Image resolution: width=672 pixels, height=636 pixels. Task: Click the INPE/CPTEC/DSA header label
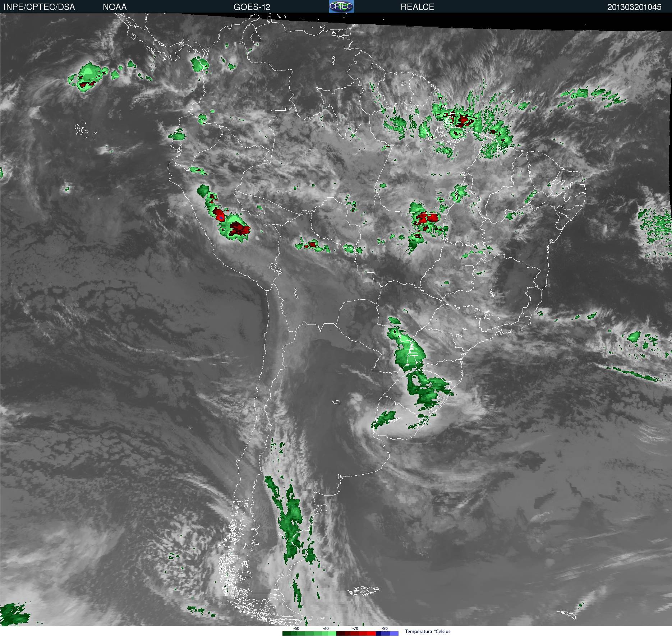point(39,7)
